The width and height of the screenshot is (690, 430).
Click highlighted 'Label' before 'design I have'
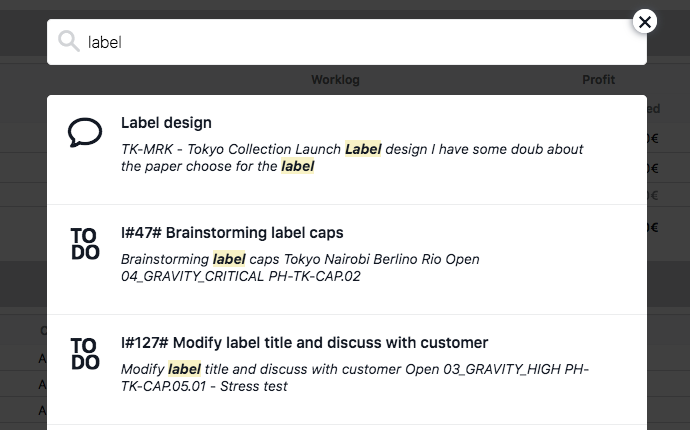pyautogui.click(x=363, y=150)
